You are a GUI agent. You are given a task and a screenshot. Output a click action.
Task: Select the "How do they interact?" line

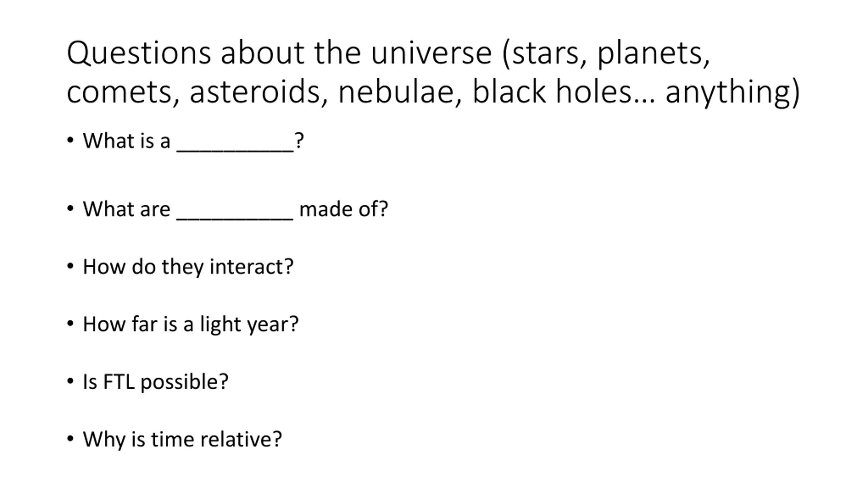(188, 267)
